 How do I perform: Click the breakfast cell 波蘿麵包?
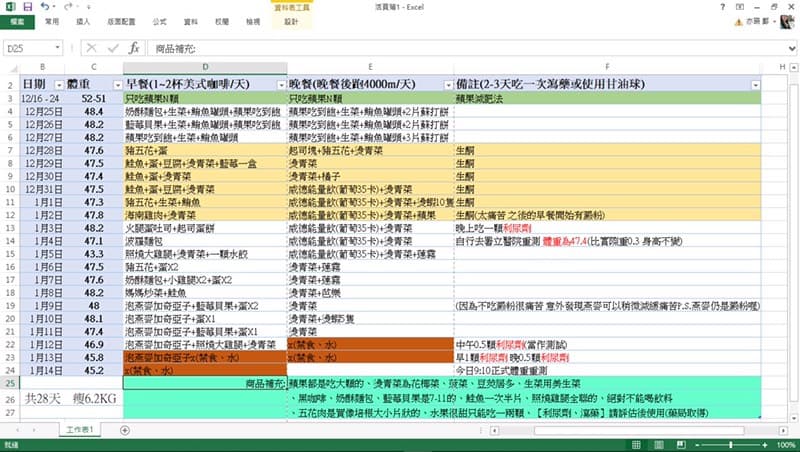[x=205, y=241]
